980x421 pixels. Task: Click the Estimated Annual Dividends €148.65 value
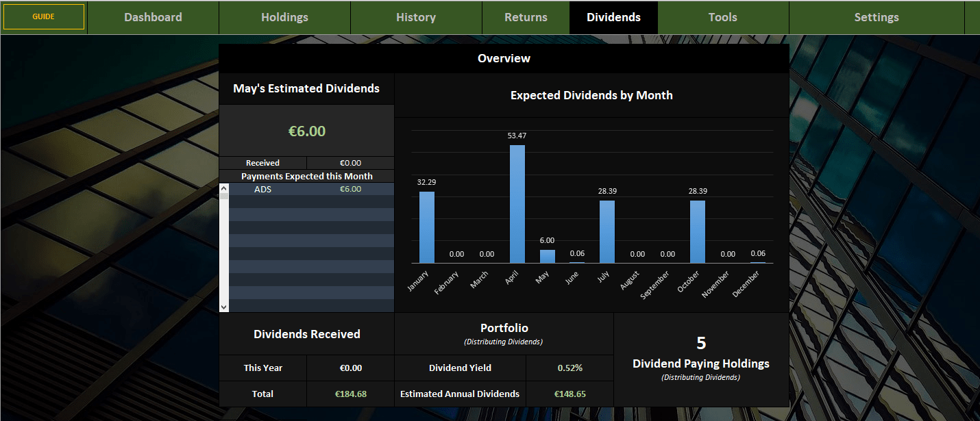coord(569,394)
